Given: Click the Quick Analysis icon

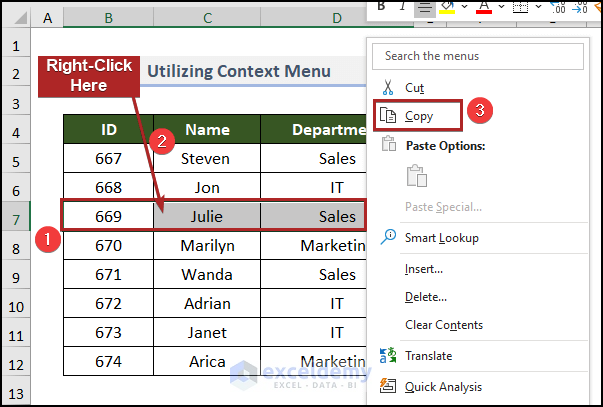Looking at the screenshot, I should (x=388, y=385).
